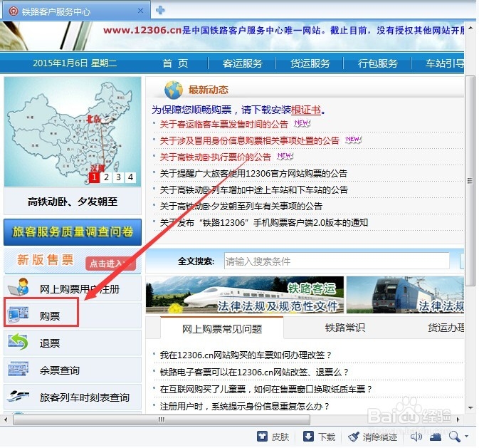The height and width of the screenshot is (448, 479).
Task: Open 关于涉及冒用身份信息购票相关事项处置的公告
Action: click(x=250, y=141)
